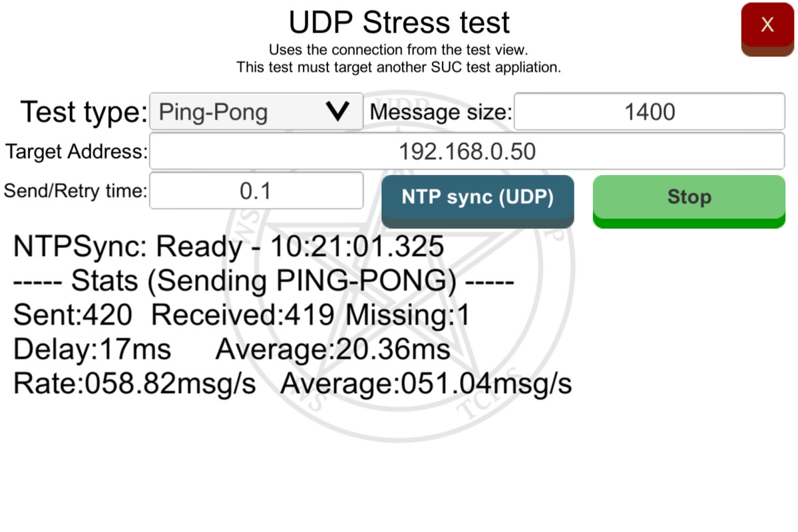Screen dimensions: 798x532
Task: Close the UDP Stress test view
Action: coord(767,29)
